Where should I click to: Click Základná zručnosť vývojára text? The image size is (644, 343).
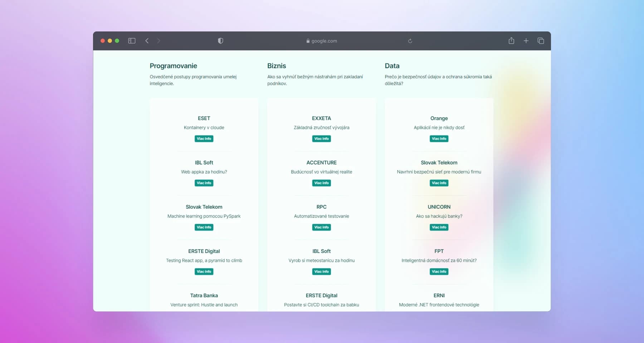click(321, 128)
